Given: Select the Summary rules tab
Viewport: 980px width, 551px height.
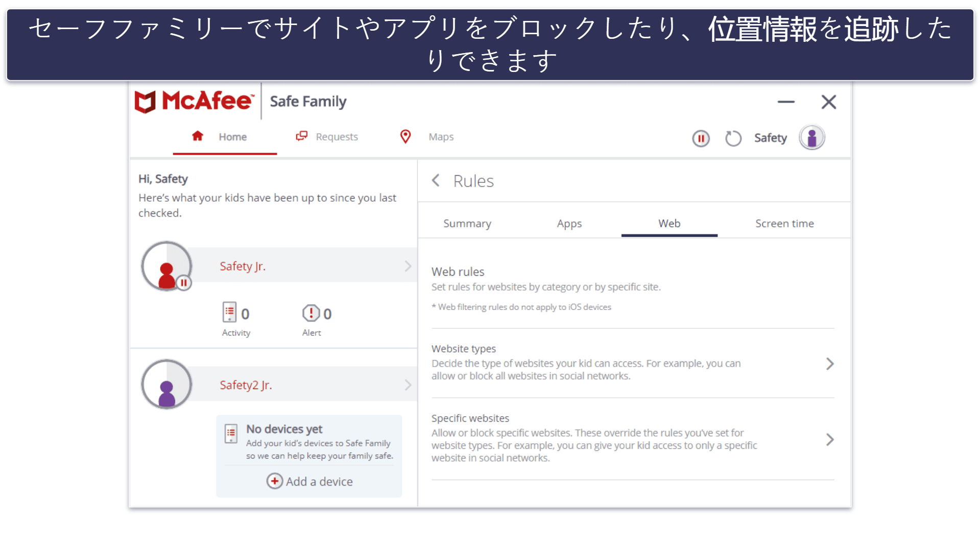Looking at the screenshot, I should [x=467, y=224].
